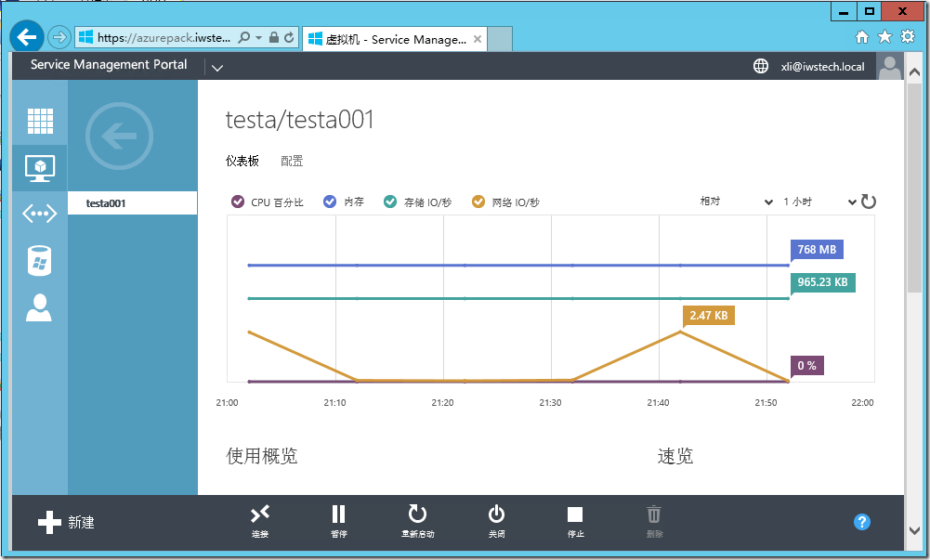
Task: Click the 连接 connect icon
Action: 260,514
